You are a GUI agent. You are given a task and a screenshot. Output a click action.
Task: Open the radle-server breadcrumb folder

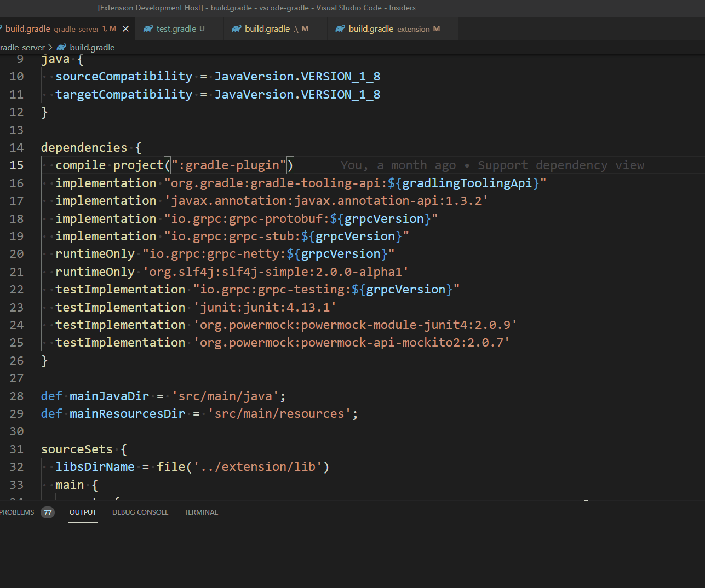click(22, 47)
